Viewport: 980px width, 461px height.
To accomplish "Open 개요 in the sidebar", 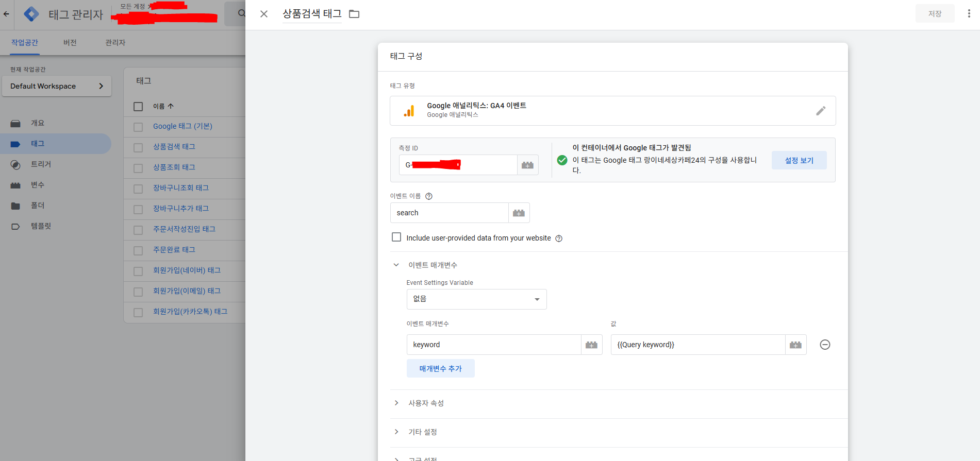I will click(56, 123).
